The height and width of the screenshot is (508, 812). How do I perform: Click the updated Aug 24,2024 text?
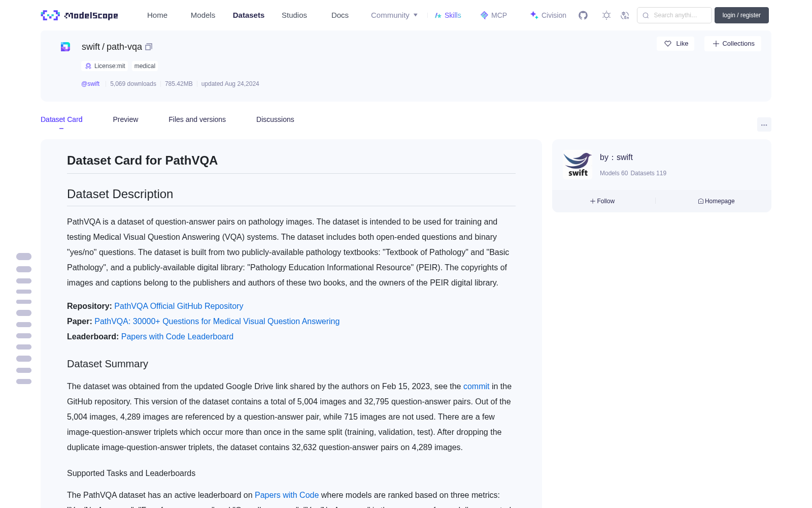coord(230,84)
